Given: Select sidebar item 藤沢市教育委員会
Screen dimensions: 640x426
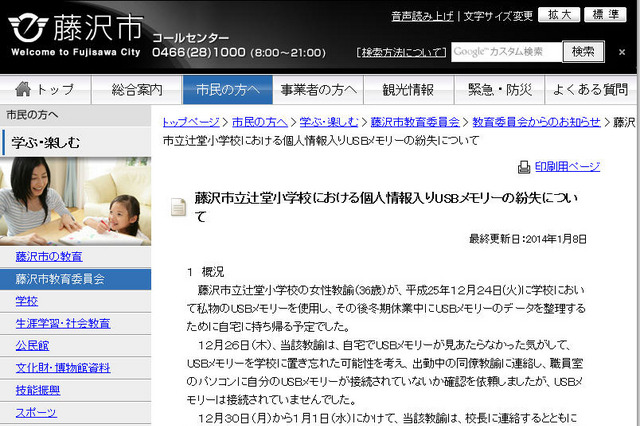Looking at the screenshot, I should point(76,279).
